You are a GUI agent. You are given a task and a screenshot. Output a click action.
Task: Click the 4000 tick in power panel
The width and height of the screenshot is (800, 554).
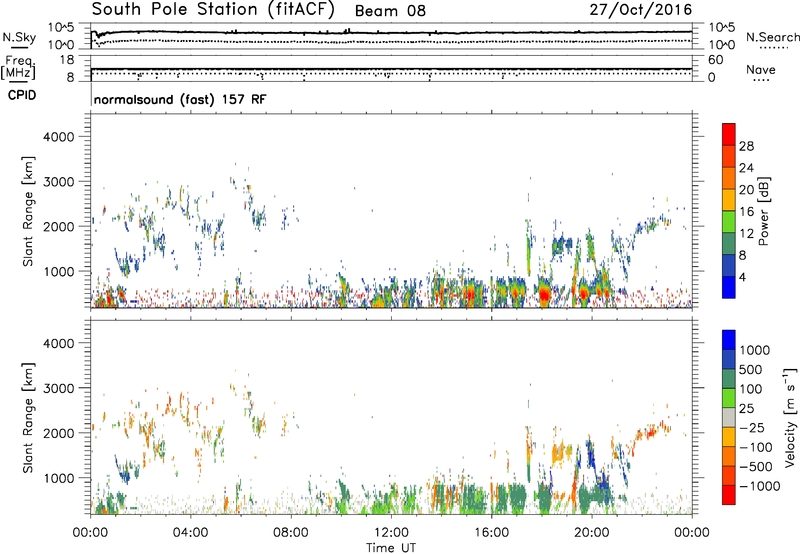pyautogui.click(x=58, y=137)
